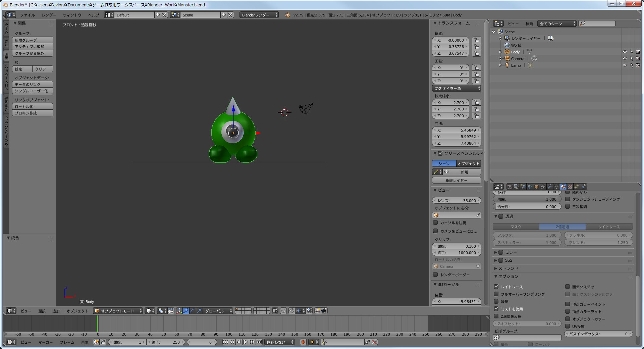Select the scale manipulator icon
The height and width of the screenshot is (349, 644).
tap(200, 311)
